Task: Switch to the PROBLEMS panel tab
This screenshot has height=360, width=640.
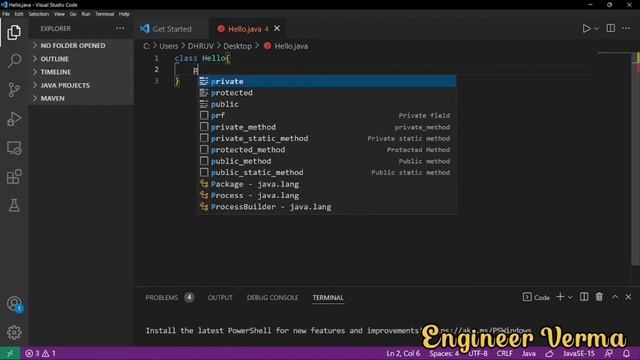Action: coord(162,298)
